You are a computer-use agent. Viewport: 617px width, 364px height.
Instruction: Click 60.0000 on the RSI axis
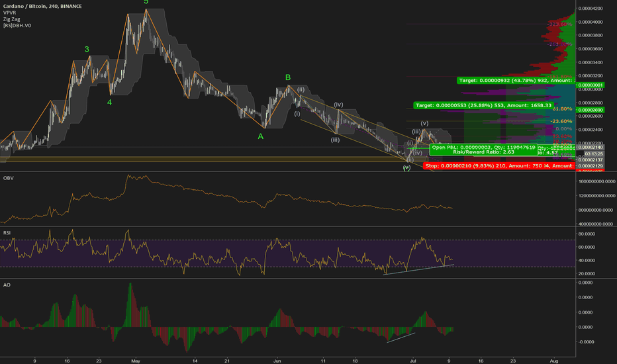tap(587, 247)
